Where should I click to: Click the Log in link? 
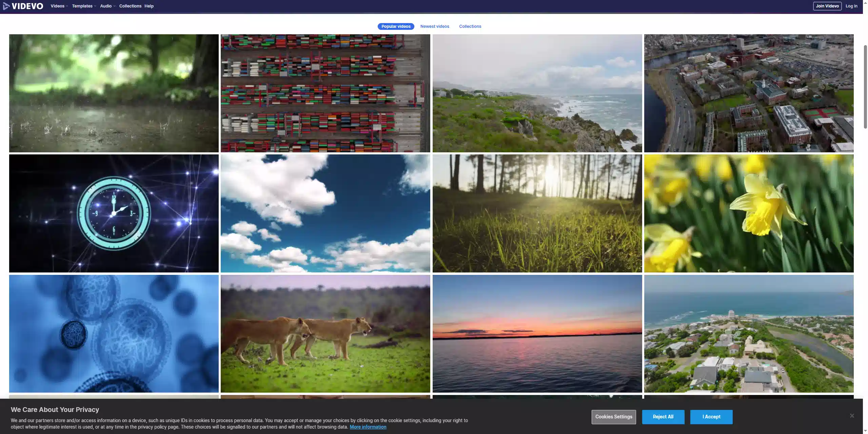click(x=851, y=6)
